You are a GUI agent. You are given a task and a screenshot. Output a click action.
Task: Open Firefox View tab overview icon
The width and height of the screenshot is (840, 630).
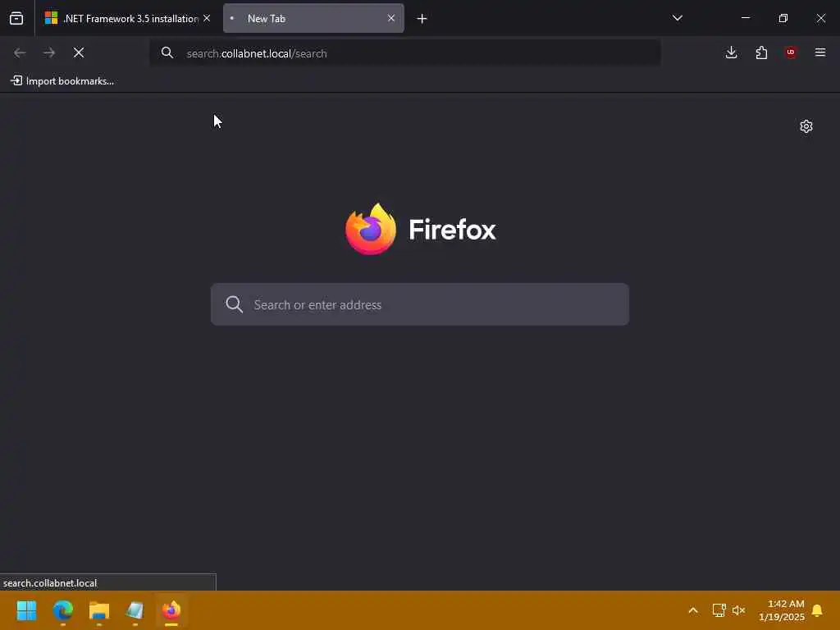pos(16,18)
